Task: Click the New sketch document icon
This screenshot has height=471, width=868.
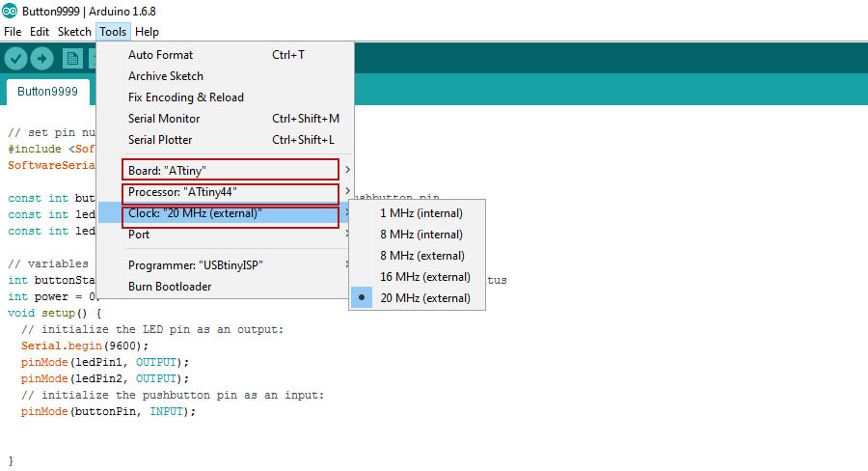Action: pos(72,58)
